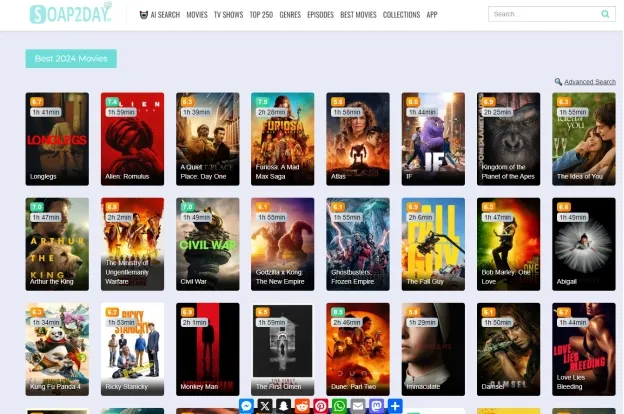Share on X icon
This screenshot has height=414, width=624.
coord(265,406)
